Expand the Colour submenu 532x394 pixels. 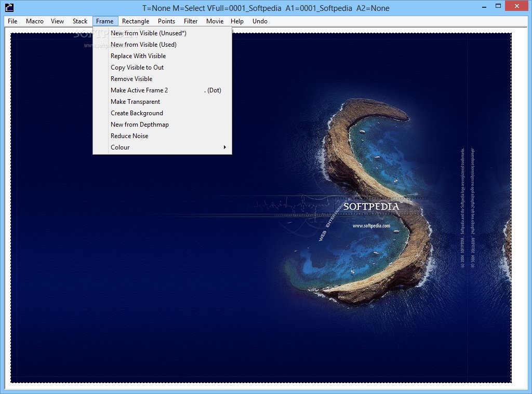pyautogui.click(x=162, y=147)
